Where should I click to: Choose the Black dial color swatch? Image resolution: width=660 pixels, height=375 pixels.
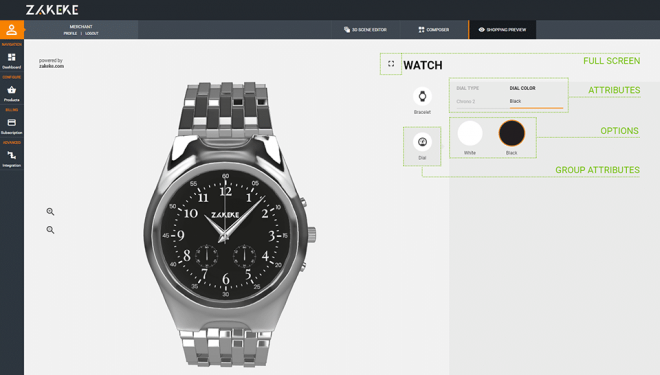[x=512, y=133]
